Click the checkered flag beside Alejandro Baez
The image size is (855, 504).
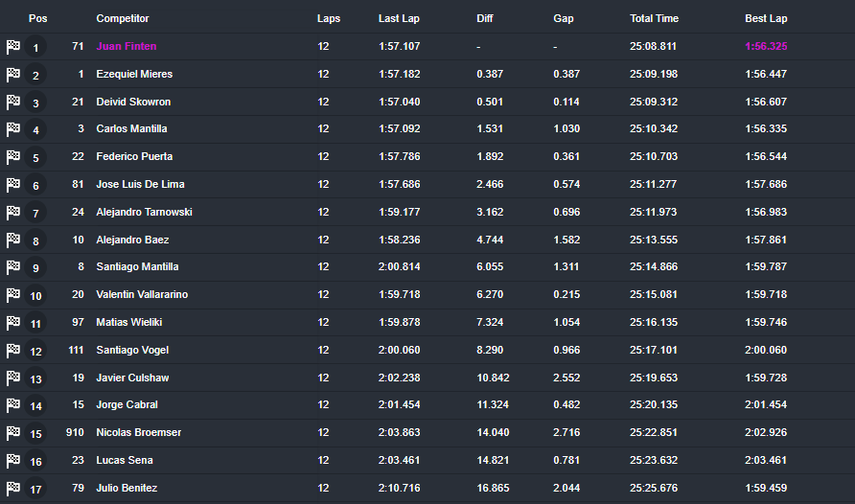tap(13, 241)
